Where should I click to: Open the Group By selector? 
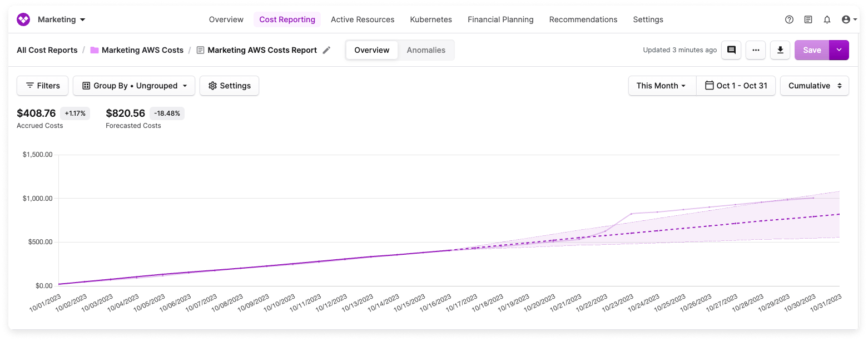coord(133,86)
